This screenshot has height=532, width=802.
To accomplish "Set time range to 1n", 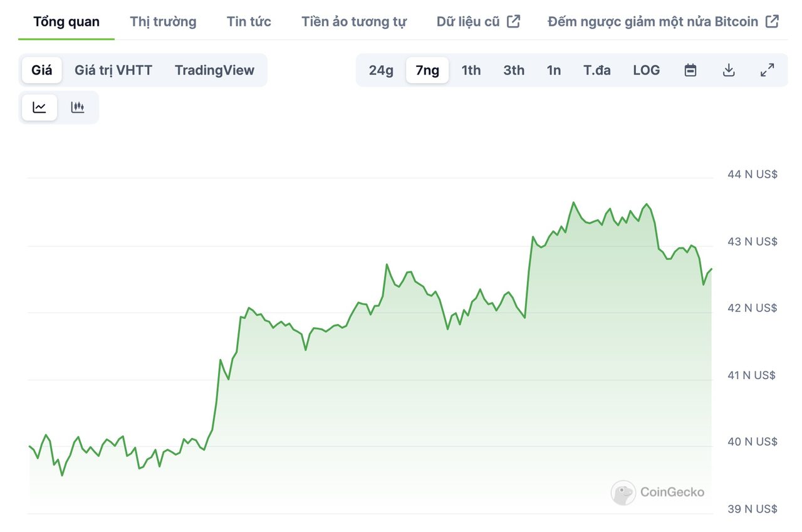I will pos(554,70).
